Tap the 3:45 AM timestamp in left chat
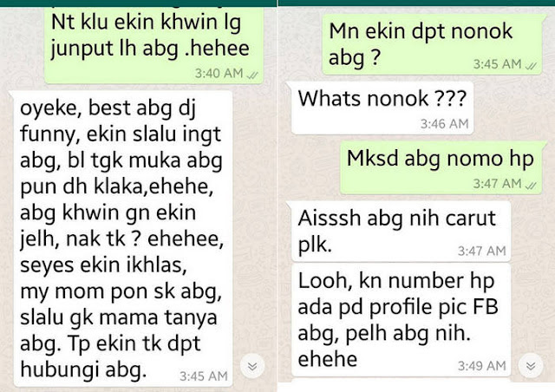 click(x=204, y=376)
